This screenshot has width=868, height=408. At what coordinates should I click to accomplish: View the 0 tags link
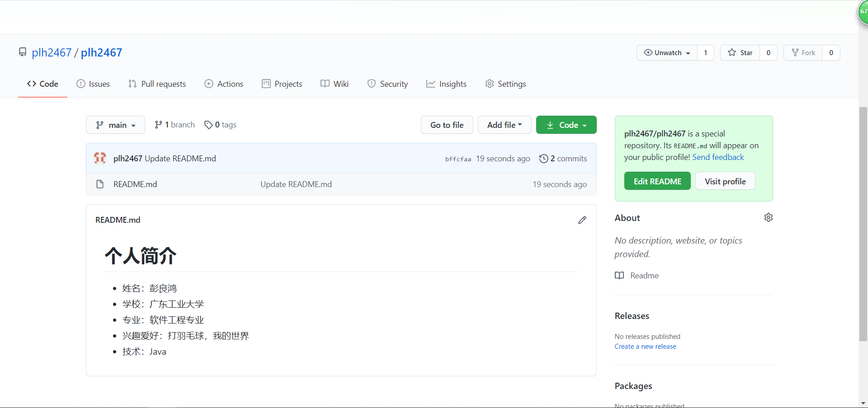(220, 125)
